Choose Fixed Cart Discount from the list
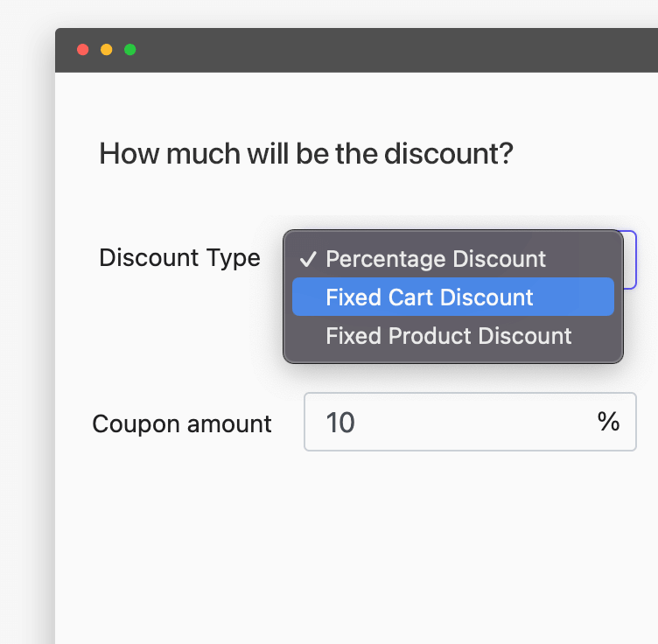 point(430,297)
